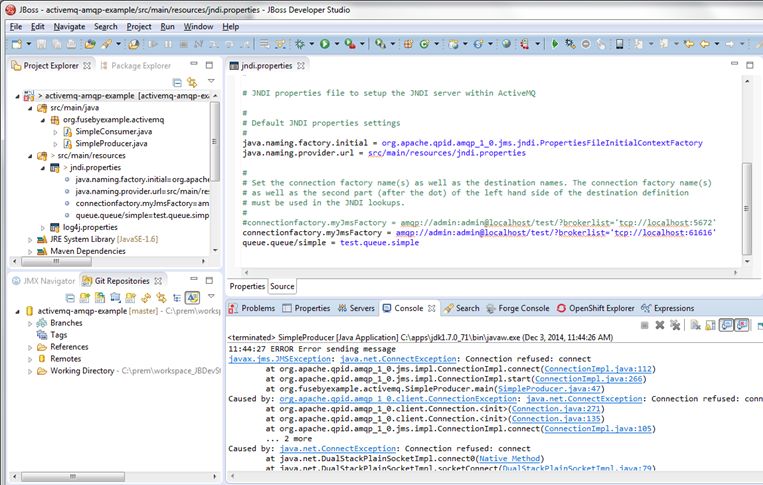Click Clone a Git Repository icon

(100, 298)
